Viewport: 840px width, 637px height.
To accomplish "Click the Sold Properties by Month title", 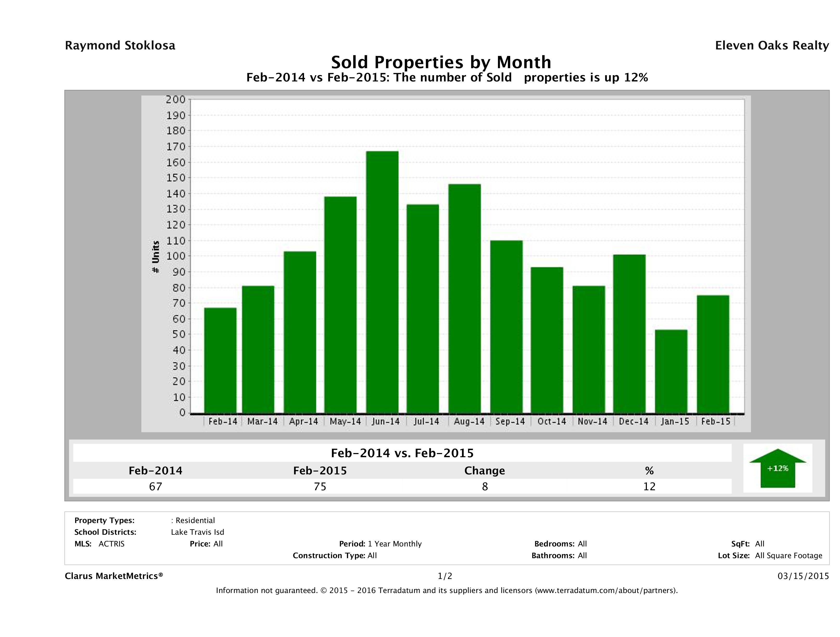I will tap(441, 62).
